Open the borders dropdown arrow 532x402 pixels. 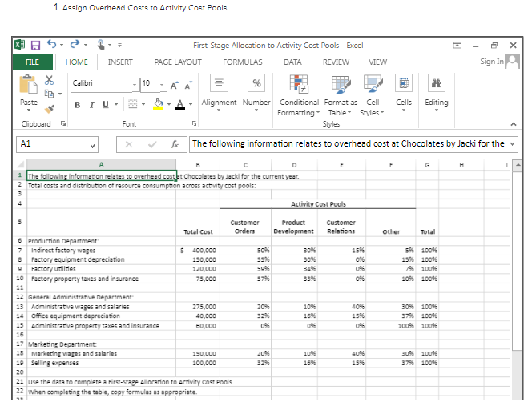click(x=143, y=104)
